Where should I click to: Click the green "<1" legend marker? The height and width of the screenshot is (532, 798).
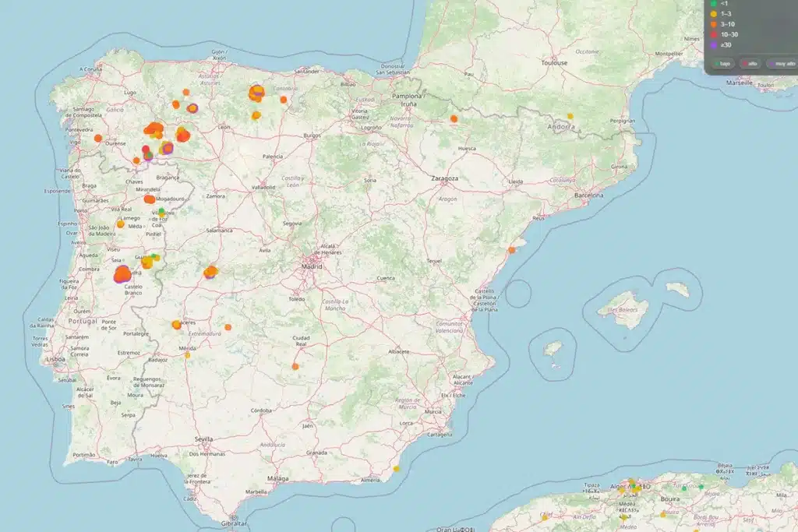tap(713, 5)
